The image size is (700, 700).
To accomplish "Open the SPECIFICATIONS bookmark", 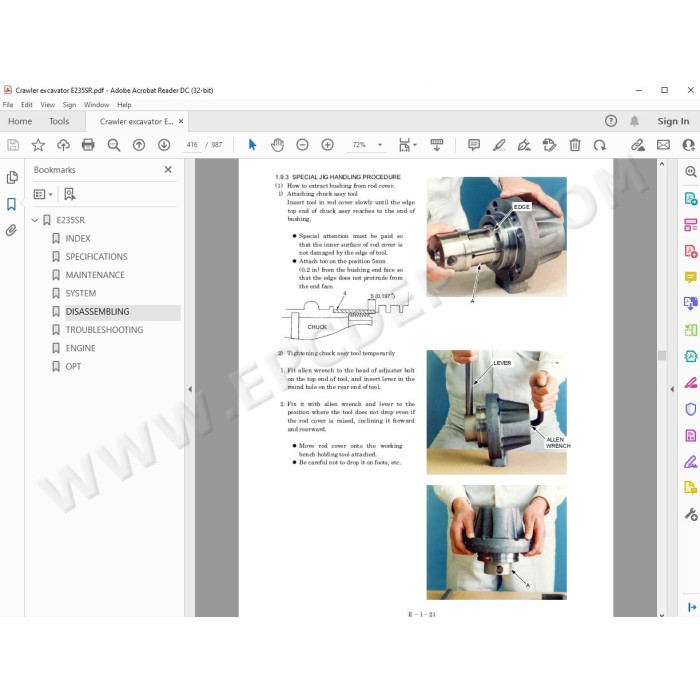I will pyautogui.click(x=96, y=257).
